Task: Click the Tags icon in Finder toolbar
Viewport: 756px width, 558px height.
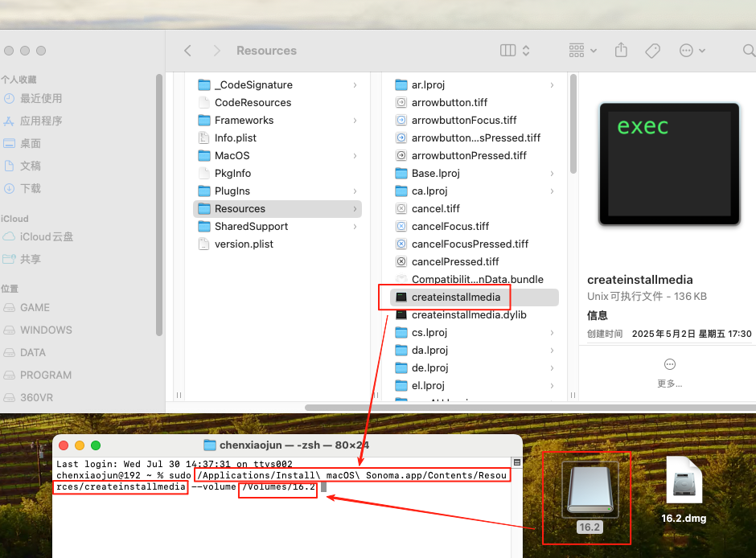Action: [653, 50]
